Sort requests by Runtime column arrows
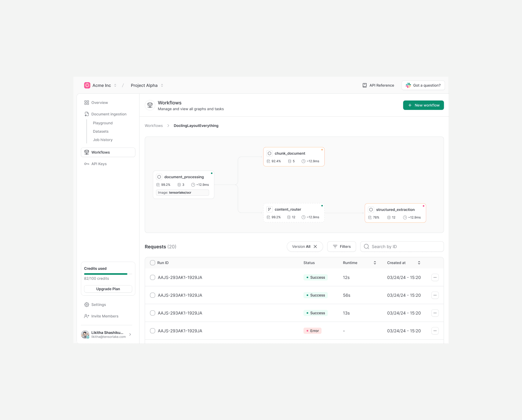 pos(375,263)
